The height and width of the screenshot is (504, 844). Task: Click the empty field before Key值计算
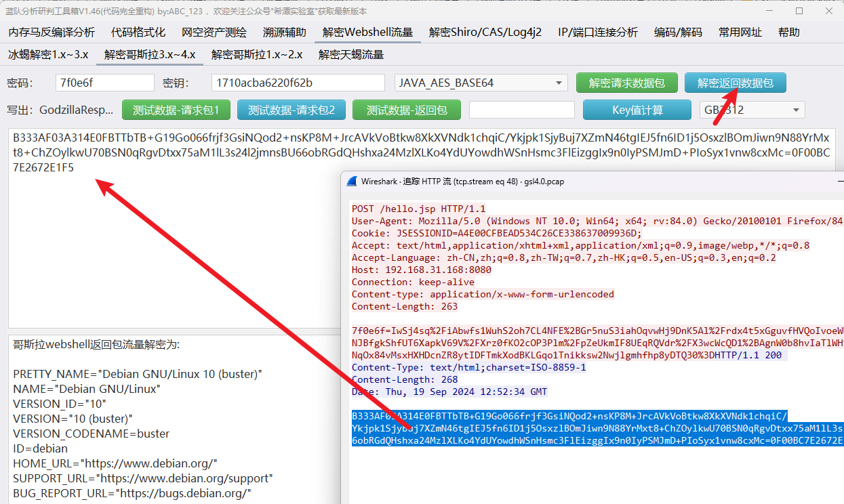point(522,110)
